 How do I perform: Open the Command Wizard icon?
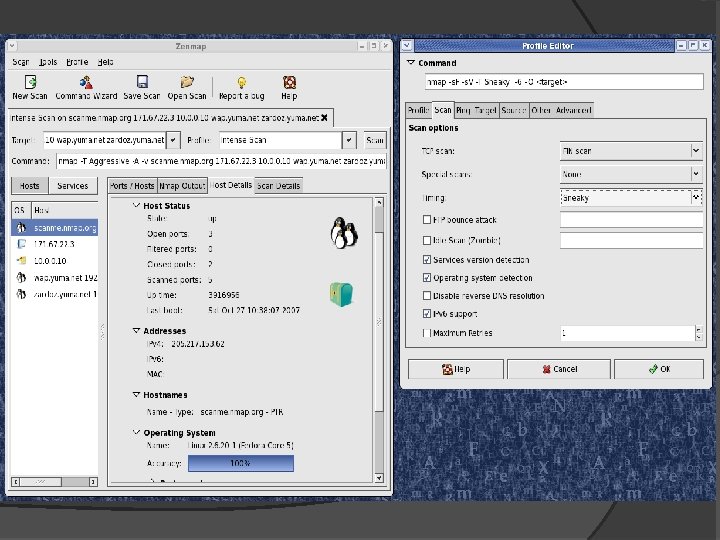tap(86, 82)
